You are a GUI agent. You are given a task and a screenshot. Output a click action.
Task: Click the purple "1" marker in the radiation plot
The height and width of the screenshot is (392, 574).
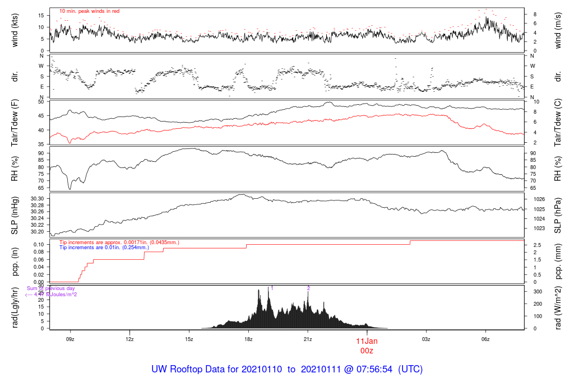click(272, 288)
